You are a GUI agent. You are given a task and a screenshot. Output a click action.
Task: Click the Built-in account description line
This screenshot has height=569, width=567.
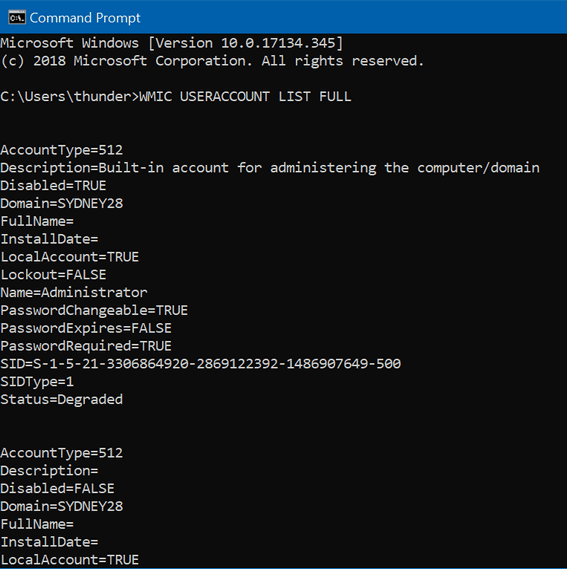[270, 168]
